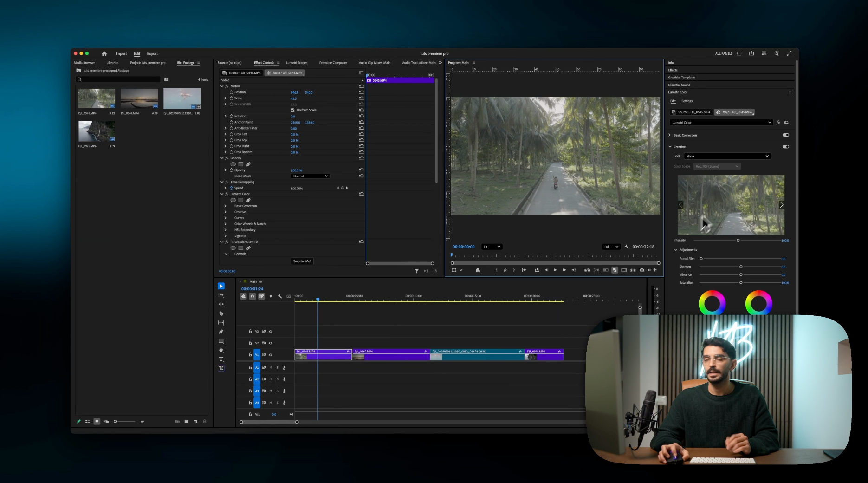Uncheck the Uniform Scale checkbox

click(x=292, y=110)
